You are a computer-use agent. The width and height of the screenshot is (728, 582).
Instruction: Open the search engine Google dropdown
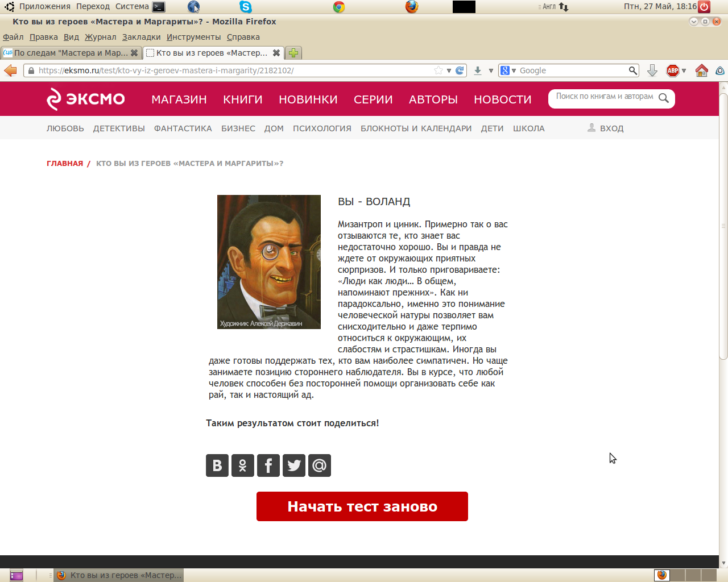(x=507, y=70)
